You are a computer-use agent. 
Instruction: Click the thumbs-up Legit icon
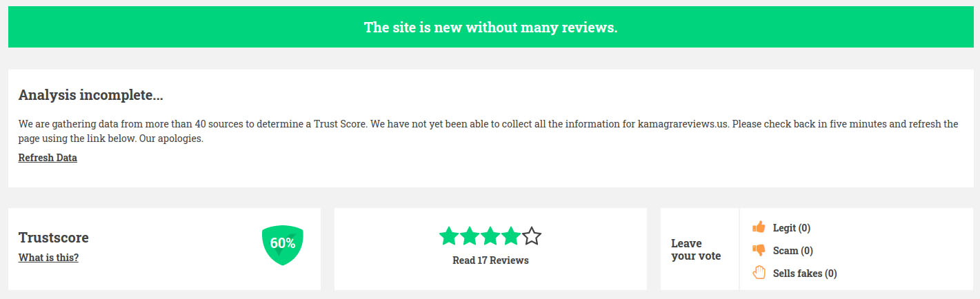click(759, 227)
